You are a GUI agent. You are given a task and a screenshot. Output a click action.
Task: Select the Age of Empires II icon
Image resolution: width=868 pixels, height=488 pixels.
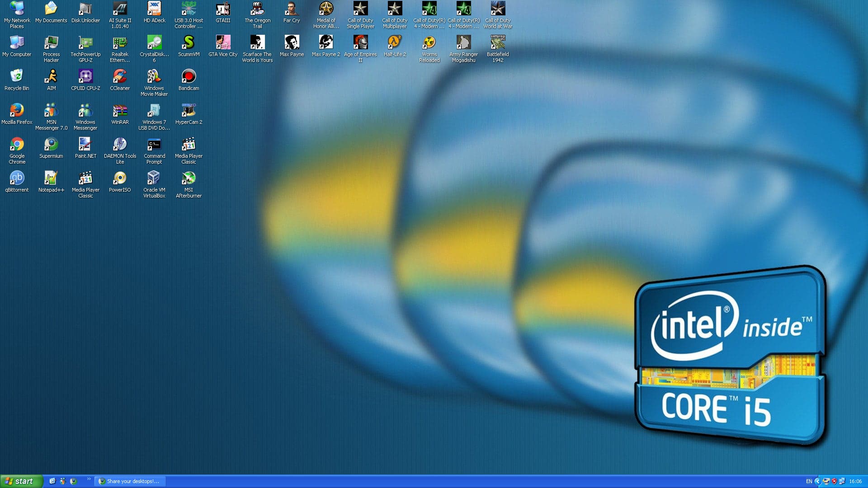click(x=360, y=49)
